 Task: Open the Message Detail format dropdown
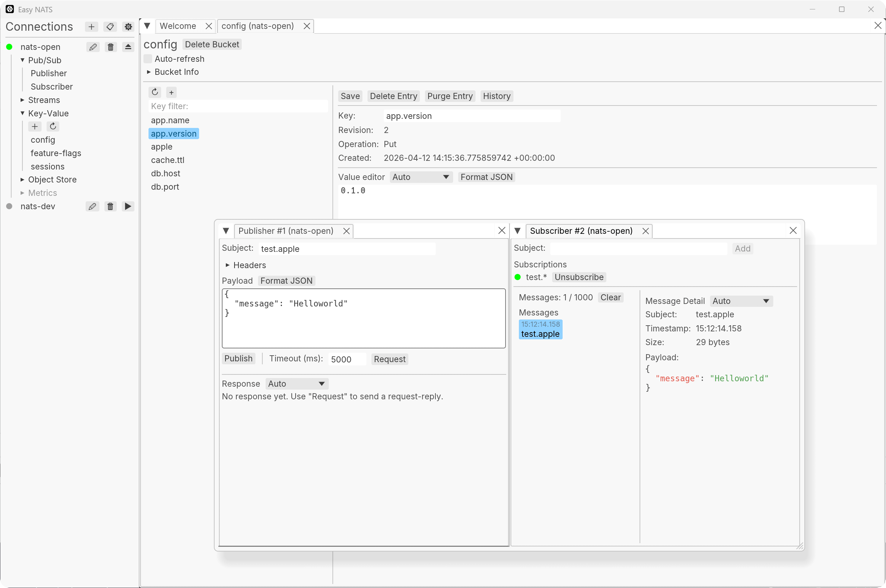741,301
